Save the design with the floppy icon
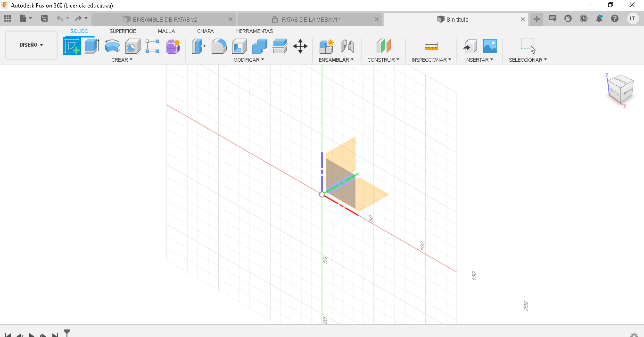The width and height of the screenshot is (644, 337). coord(44,18)
